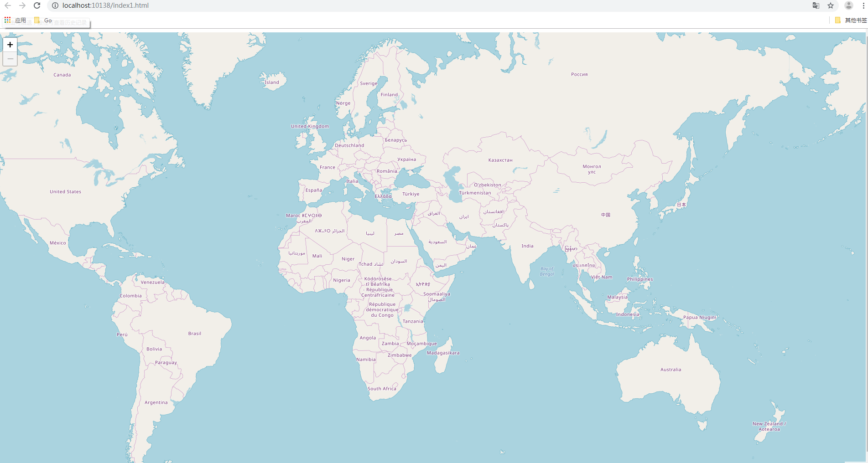
Task: Click the forward navigation arrow
Action: (22, 5)
